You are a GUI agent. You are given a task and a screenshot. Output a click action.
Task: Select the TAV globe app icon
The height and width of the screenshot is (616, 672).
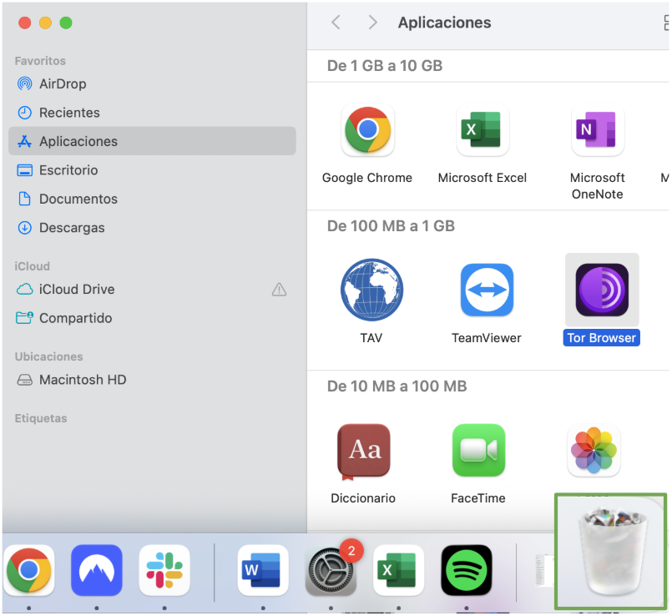coord(371,290)
